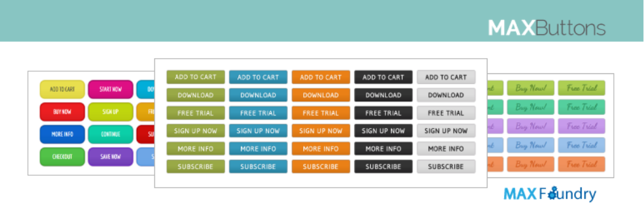Click the MAX Foundry logo
This screenshot has height=213, width=644.
(x=550, y=194)
